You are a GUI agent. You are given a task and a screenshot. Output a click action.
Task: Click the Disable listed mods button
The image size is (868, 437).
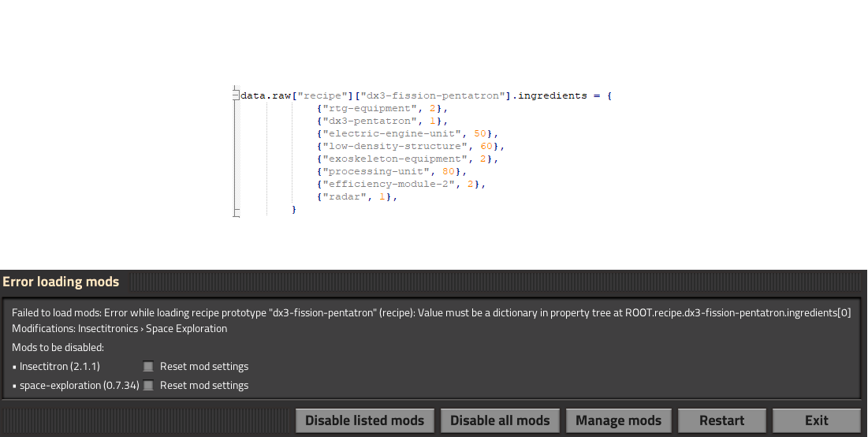pyautogui.click(x=364, y=420)
